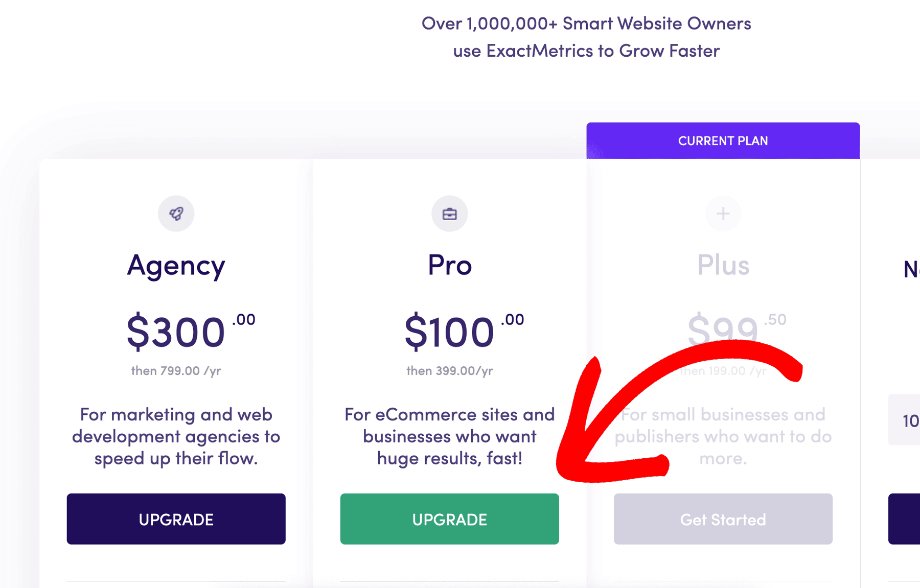Click the Agency plan description text
Screen dimensions: 920x588
(x=176, y=436)
